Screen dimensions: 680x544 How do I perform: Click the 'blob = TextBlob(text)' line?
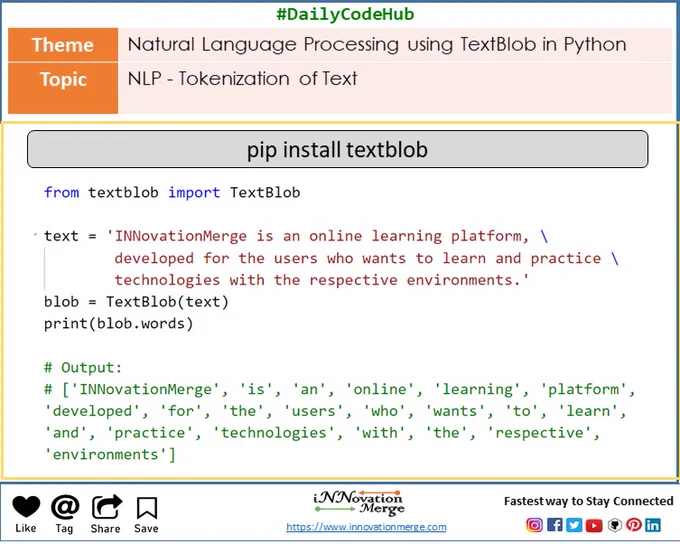pos(136,301)
